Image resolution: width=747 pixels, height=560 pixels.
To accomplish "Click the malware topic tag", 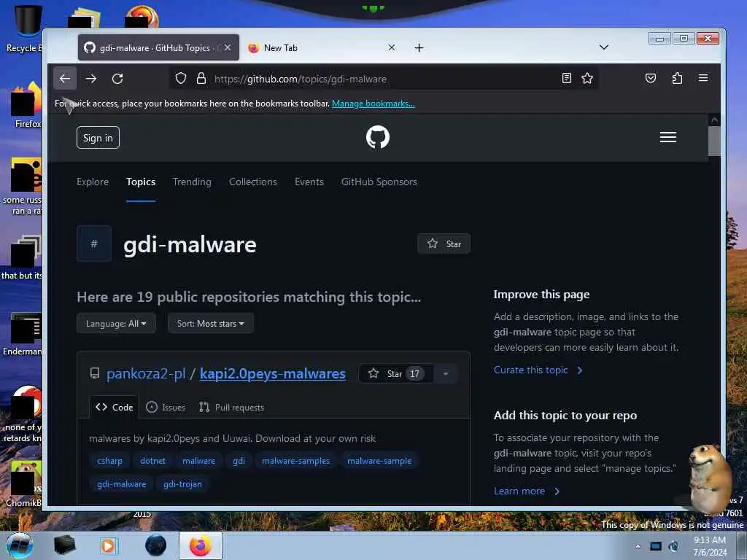I will tap(198, 461).
